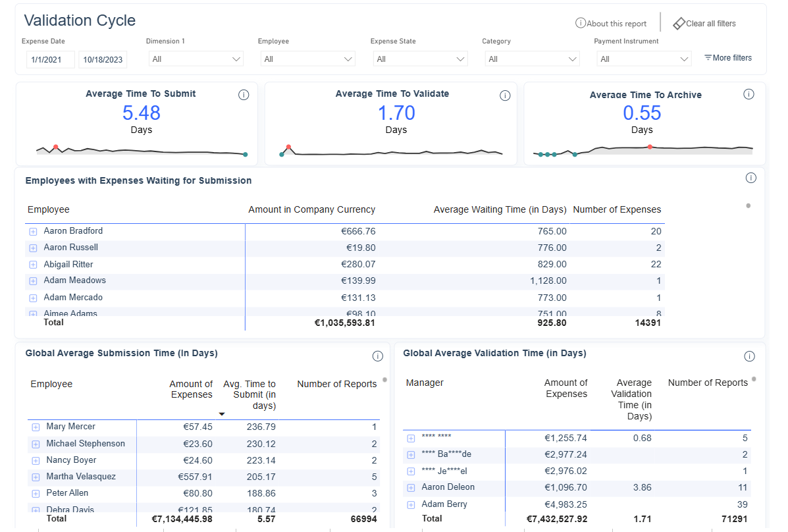Click the red peak marker on Validate sparkline

288,147
